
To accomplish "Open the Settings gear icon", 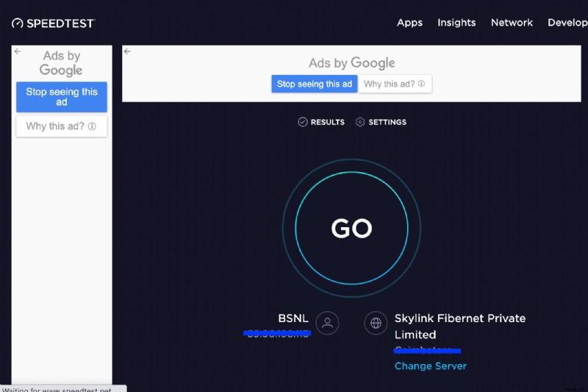I will point(360,122).
